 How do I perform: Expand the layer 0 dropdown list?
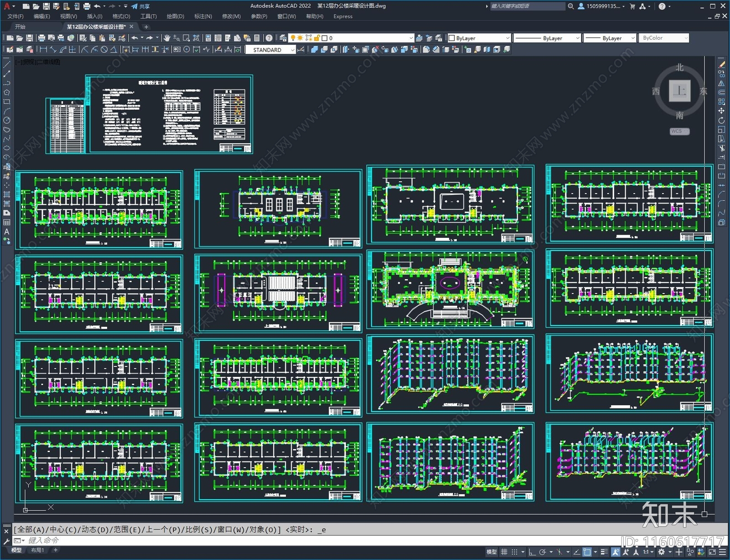point(411,38)
